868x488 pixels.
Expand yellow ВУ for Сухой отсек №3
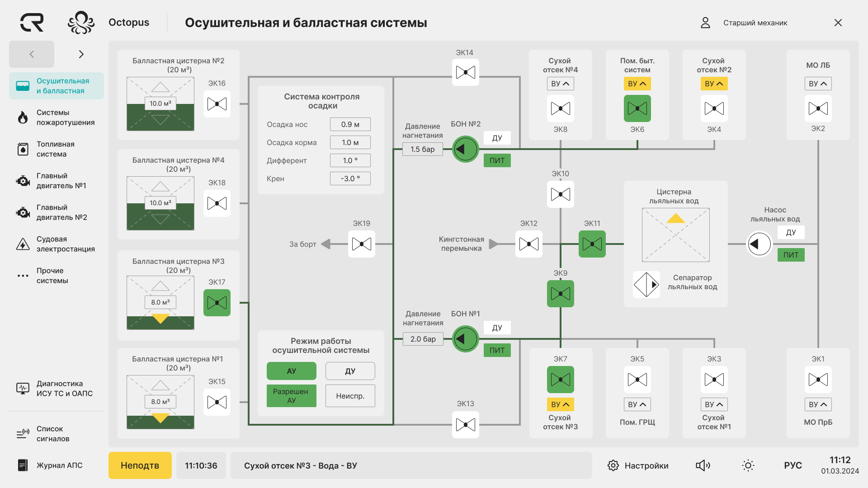(561, 404)
